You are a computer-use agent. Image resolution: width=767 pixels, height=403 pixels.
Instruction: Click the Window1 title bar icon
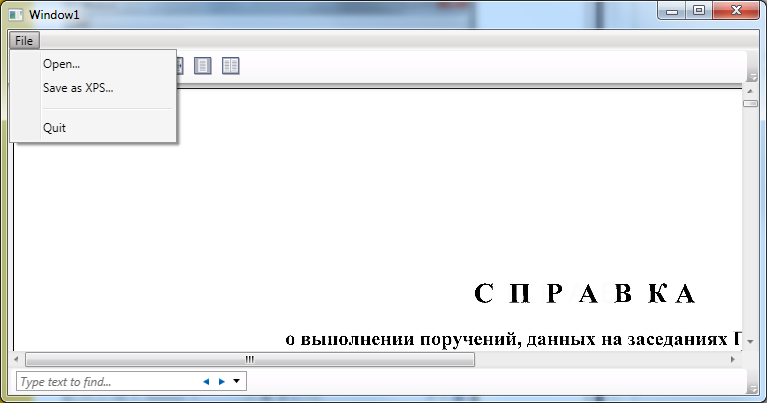click(15, 15)
